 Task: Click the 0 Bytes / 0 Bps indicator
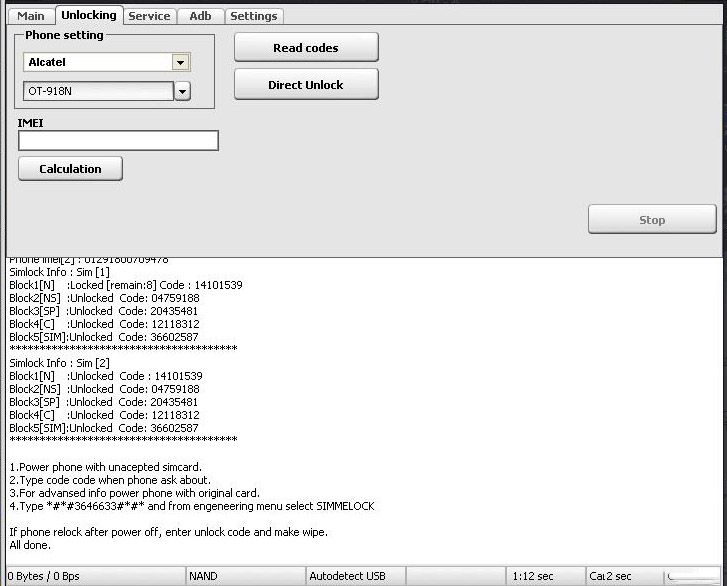click(x=92, y=576)
